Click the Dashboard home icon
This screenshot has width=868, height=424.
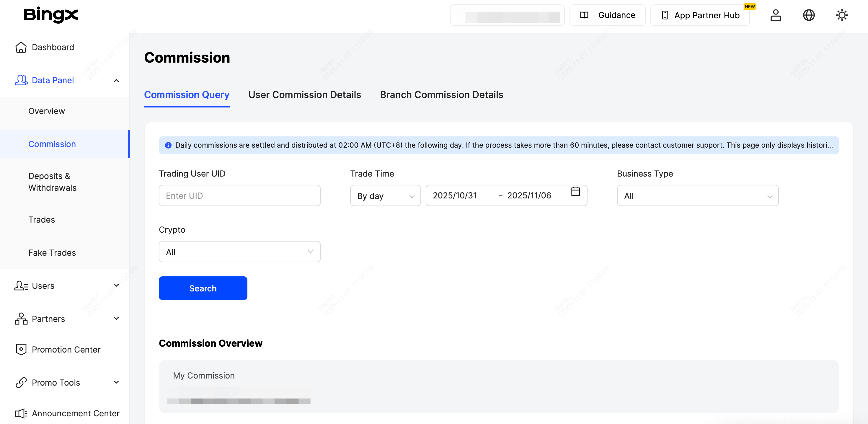click(x=21, y=47)
